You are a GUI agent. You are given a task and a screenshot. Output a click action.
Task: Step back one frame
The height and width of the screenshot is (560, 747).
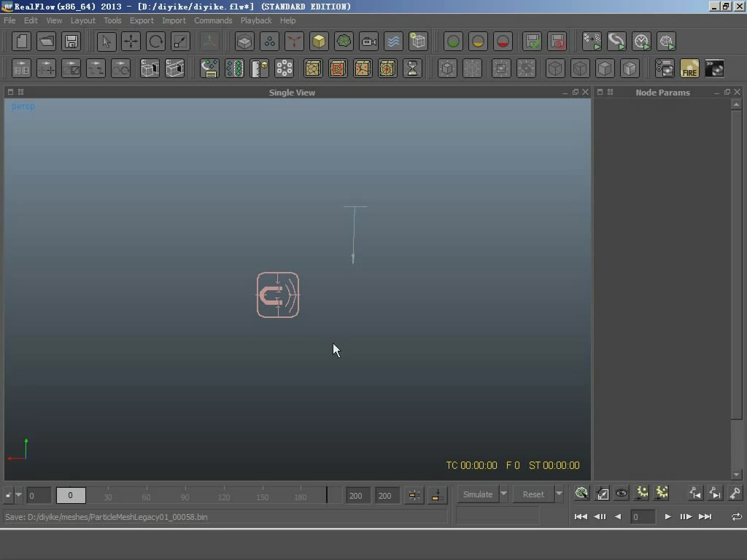coord(600,517)
